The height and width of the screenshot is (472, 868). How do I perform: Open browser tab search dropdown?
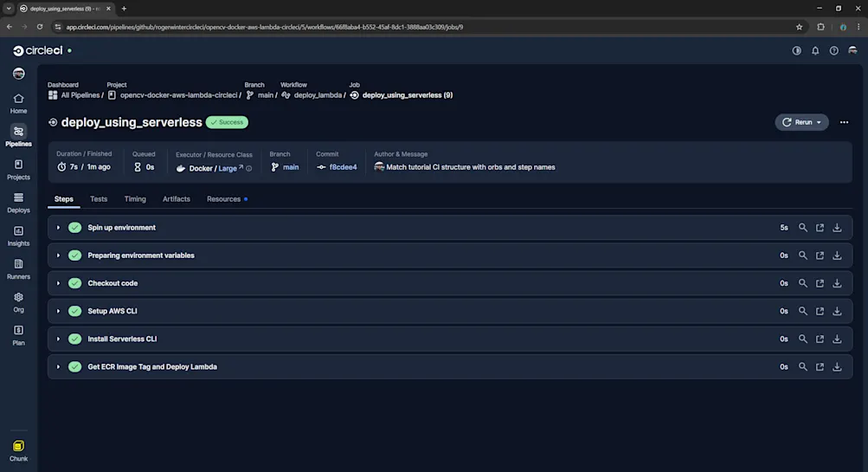point(9,9)
